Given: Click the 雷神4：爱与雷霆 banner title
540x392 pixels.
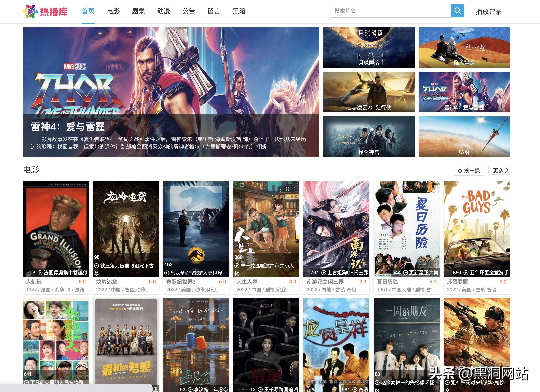Looking at the screenshot, I should [68, 127].
